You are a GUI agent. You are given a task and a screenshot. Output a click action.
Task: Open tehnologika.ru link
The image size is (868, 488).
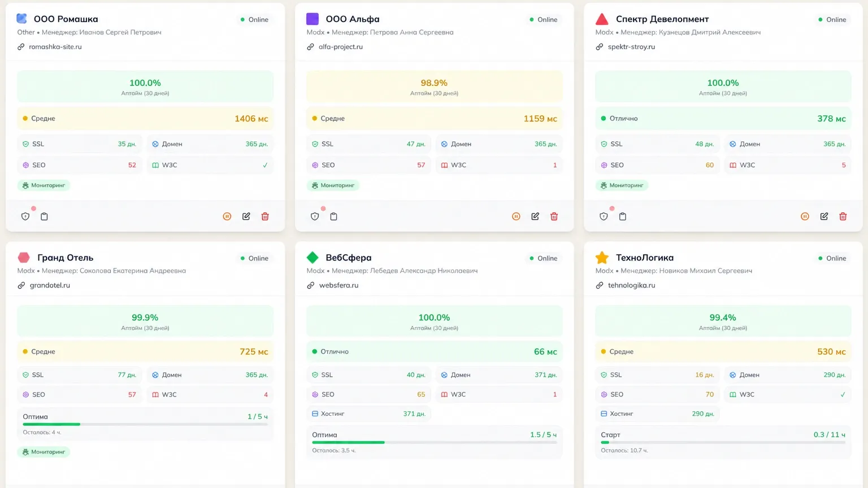click(631, 285)
